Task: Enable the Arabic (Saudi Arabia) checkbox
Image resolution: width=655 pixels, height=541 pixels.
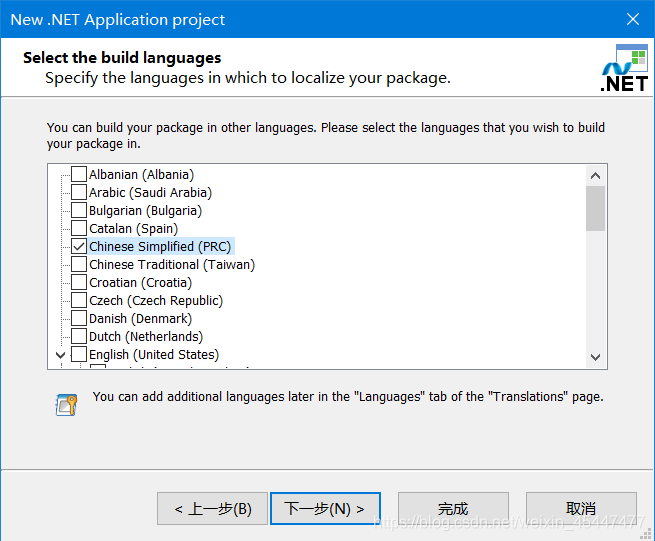Action: click(79, 192)
